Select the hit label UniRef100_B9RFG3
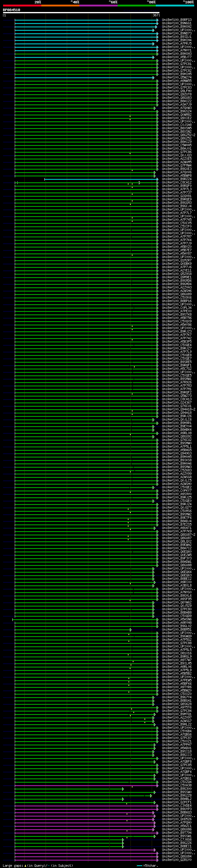This screenshot has width=197, height=868. point(177,20)
